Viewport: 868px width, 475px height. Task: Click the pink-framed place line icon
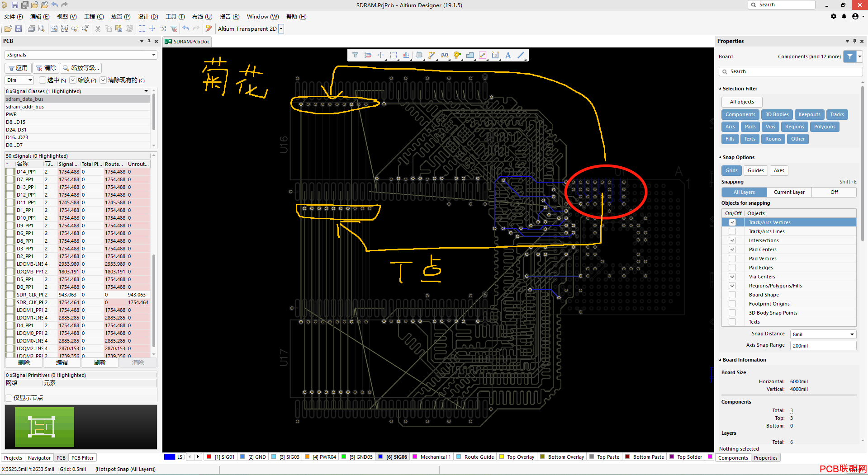[483, 55]
